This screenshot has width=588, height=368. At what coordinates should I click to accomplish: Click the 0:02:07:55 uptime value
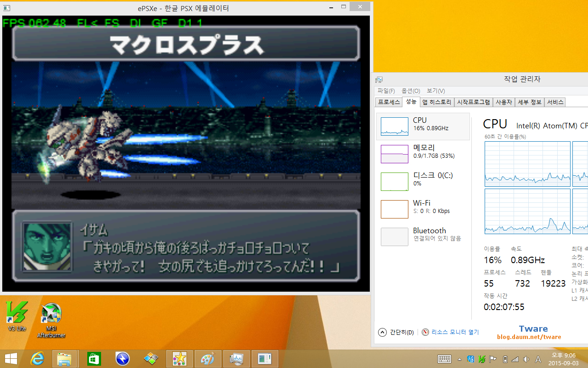[x=504, y=307]
